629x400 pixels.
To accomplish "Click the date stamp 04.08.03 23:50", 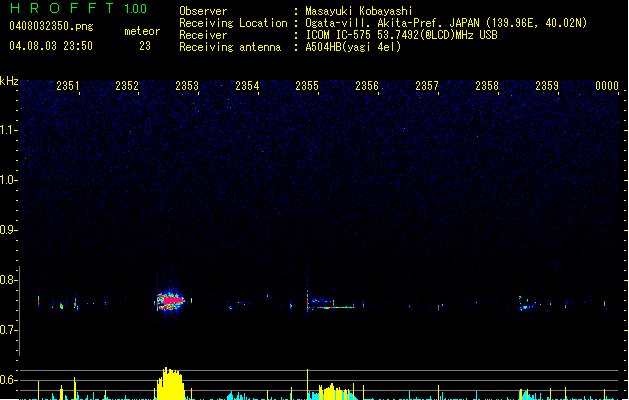I will pyautogui.click(x=51, y=46).
